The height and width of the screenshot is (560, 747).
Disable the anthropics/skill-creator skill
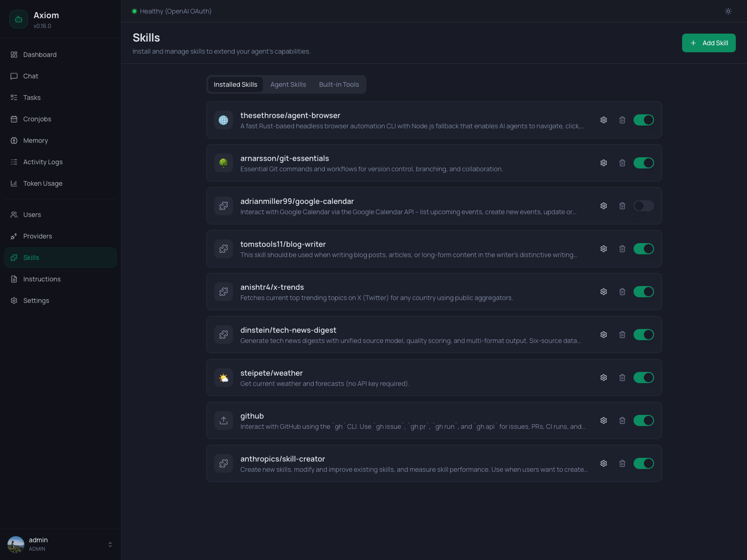click(643, 463)
